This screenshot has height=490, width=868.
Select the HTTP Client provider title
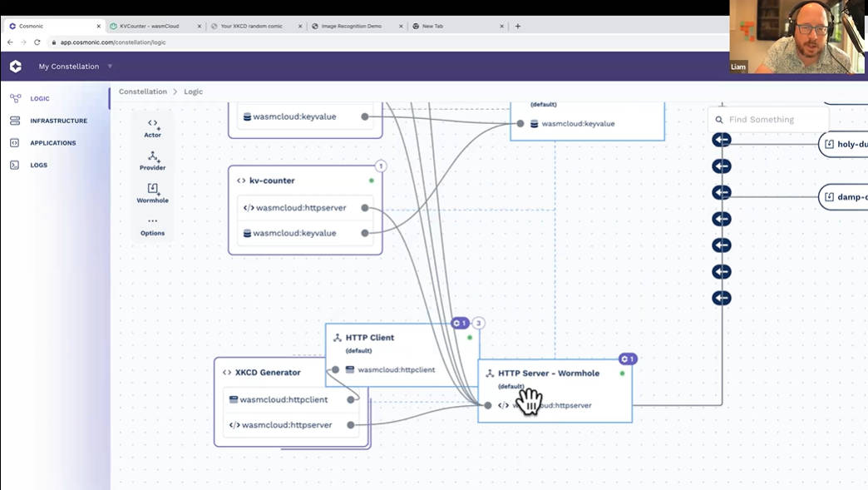[370, 337]
